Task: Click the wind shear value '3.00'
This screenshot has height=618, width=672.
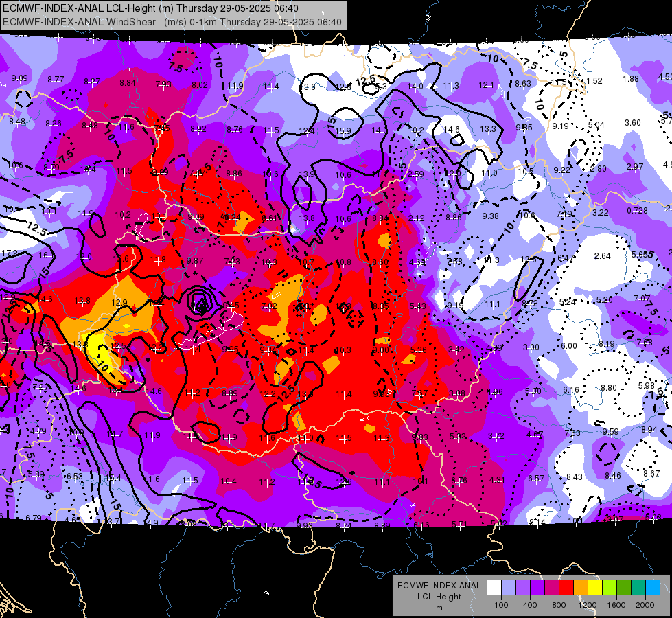Action: click(531, 347)
